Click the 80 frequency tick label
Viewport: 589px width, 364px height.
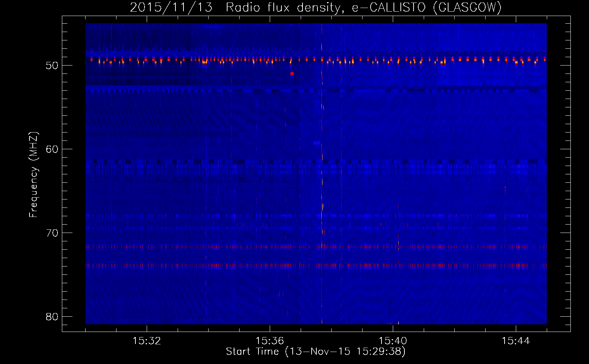coord(52,317)
